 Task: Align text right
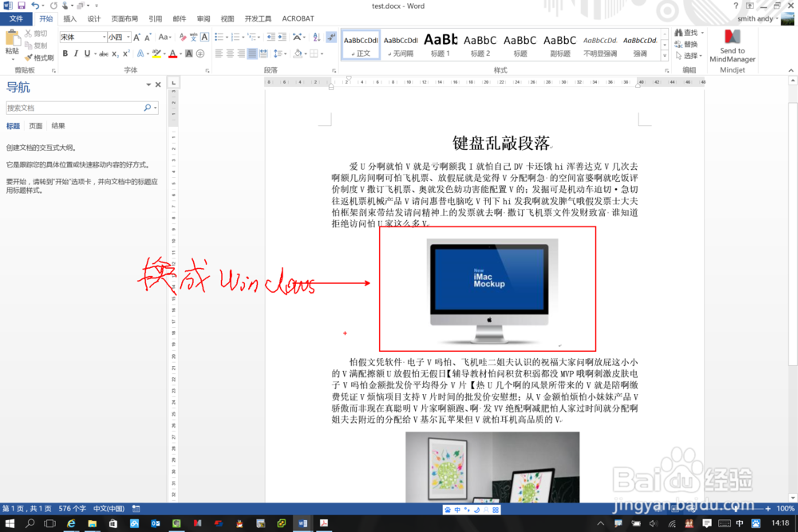(x=241, y=53)
